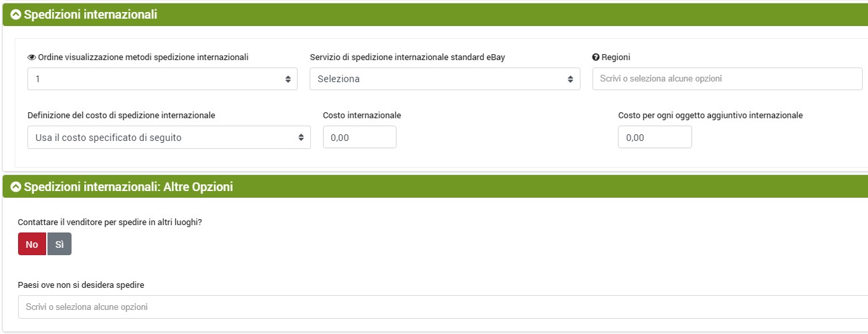Viewport: 868px width, 334px height.
Task: Click the Costo internazionale label
Action: click(x=362, y=116)
